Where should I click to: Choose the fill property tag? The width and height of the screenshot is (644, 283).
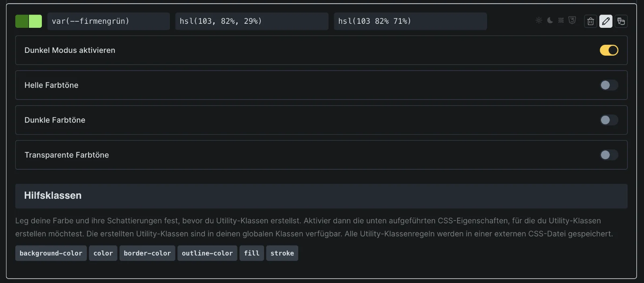point(252,253)
